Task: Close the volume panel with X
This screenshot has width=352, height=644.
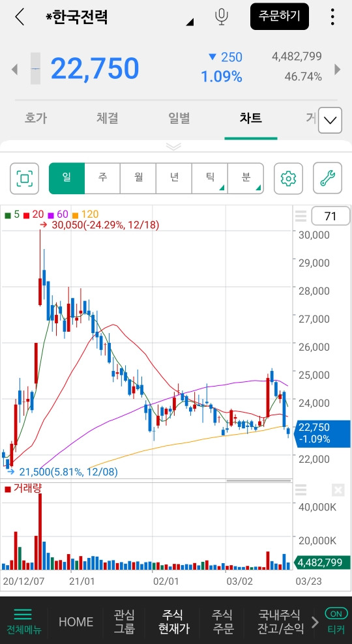Action: (x=338, y=490)
